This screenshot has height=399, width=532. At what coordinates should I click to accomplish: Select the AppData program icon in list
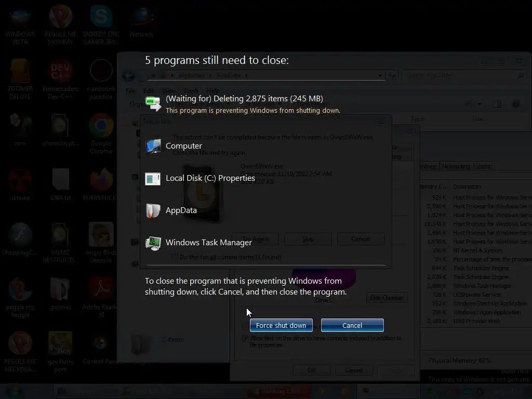pos(153,210)
